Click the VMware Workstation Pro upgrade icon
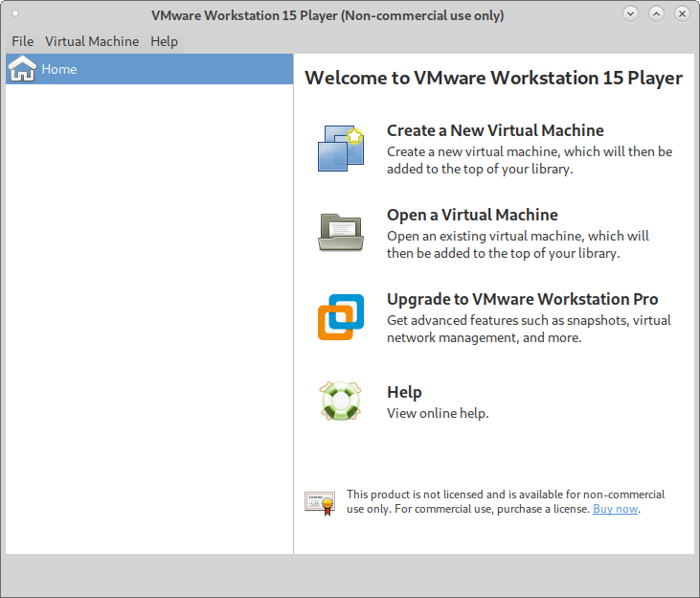The width and height of the screenshot is (700, 598). pos(341,317)
